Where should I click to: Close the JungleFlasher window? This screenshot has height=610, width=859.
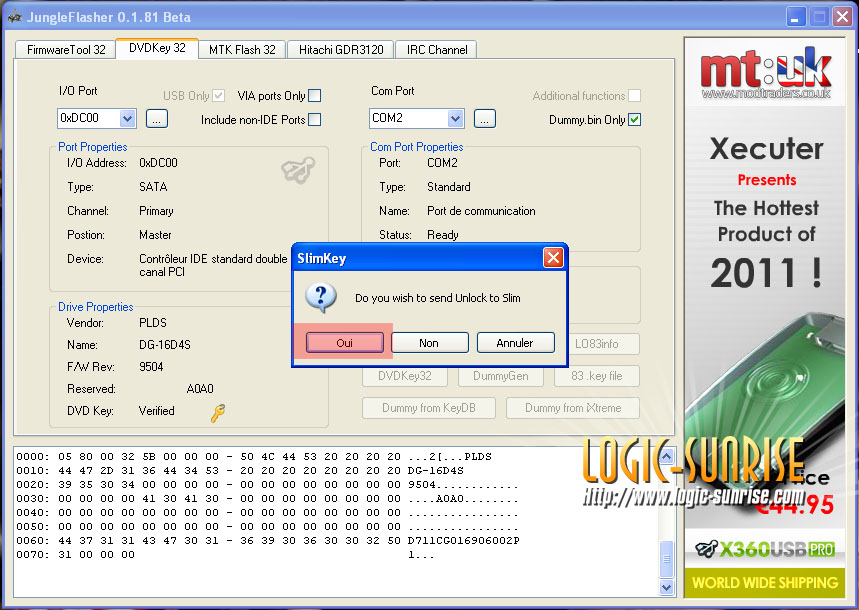pyautogui.click(x=842, y=16)
